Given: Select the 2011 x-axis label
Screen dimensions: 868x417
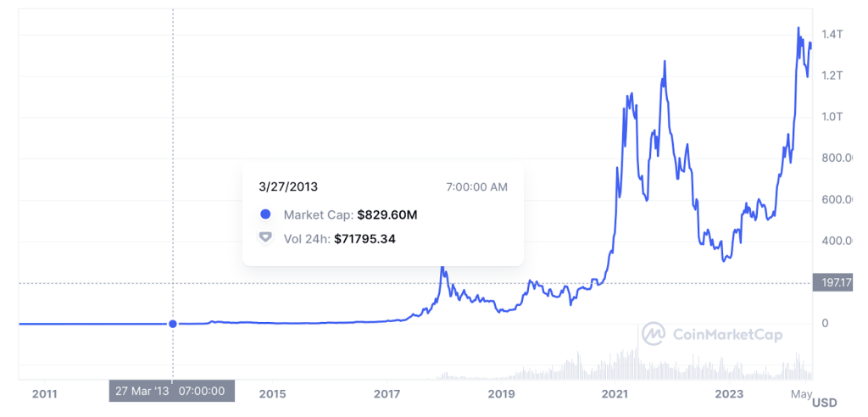Looking at the screenshot, I should 44,394.
